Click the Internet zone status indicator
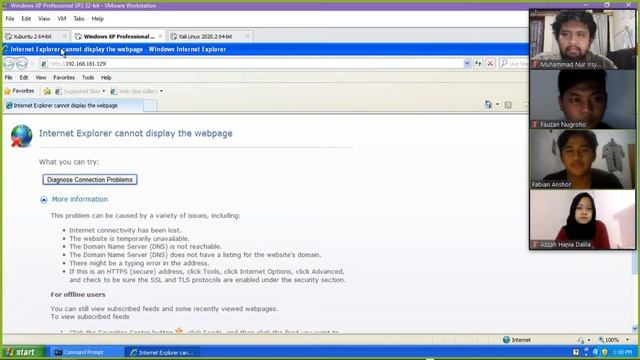This screenshot has width=640, height=360. click(517, 340)
